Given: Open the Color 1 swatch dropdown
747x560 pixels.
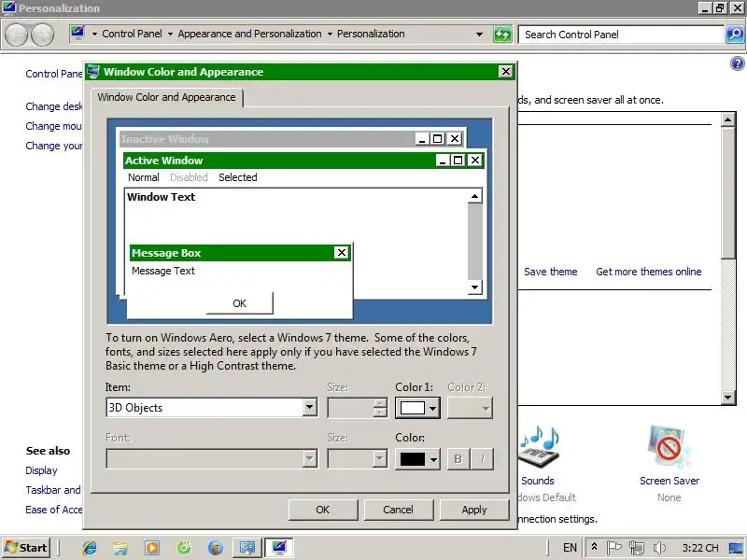Looking at the screenshot, I should tap(417, 408).
